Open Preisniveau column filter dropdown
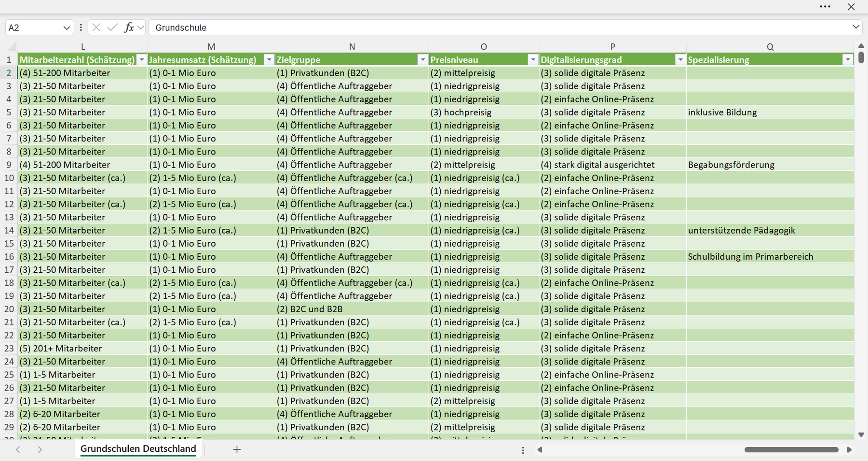Screen dimensions: 868x461 (x=533, y=60)
